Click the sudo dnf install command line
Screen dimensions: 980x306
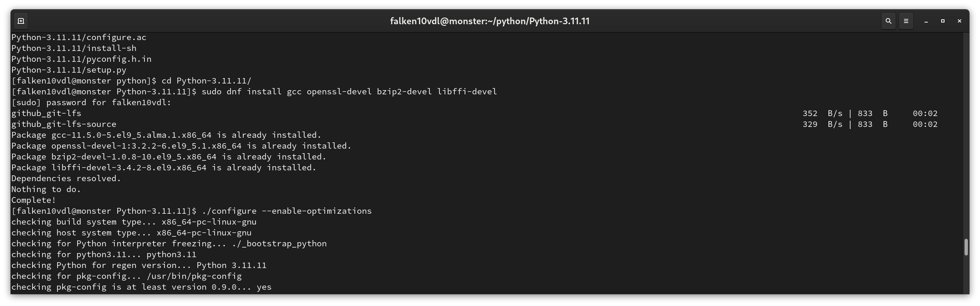[x=254, y=91]
